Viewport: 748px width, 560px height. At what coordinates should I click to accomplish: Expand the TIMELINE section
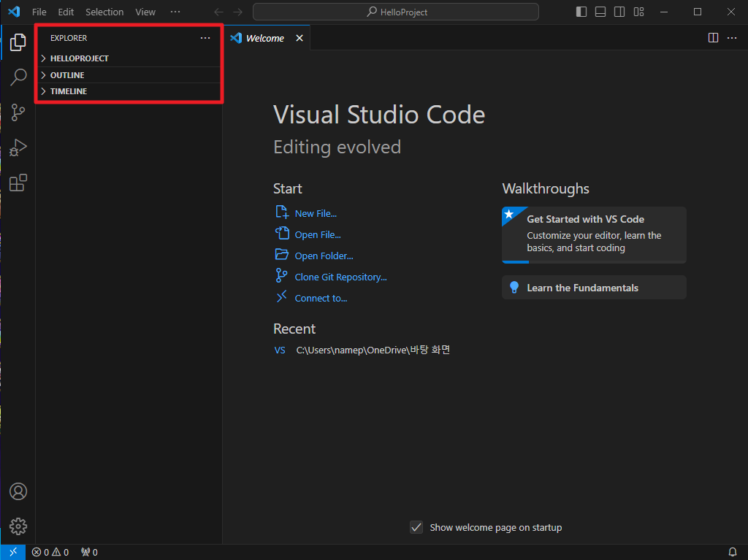click(129, 91)
